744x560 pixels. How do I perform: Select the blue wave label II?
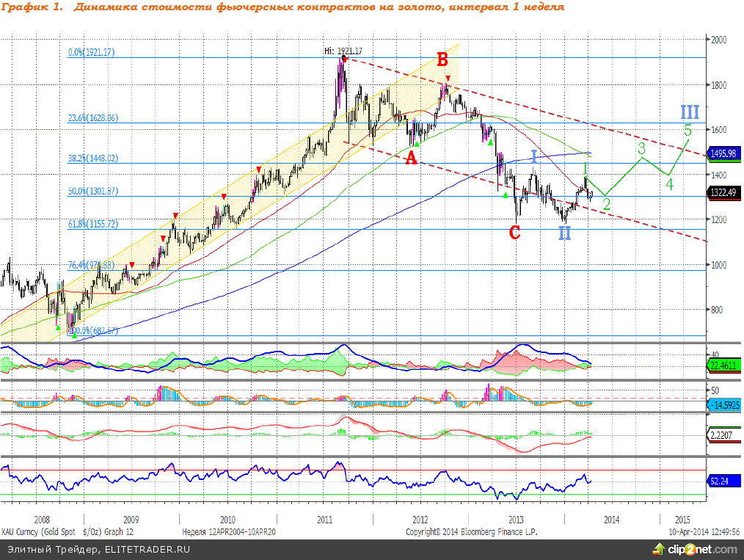pos(564,234)
